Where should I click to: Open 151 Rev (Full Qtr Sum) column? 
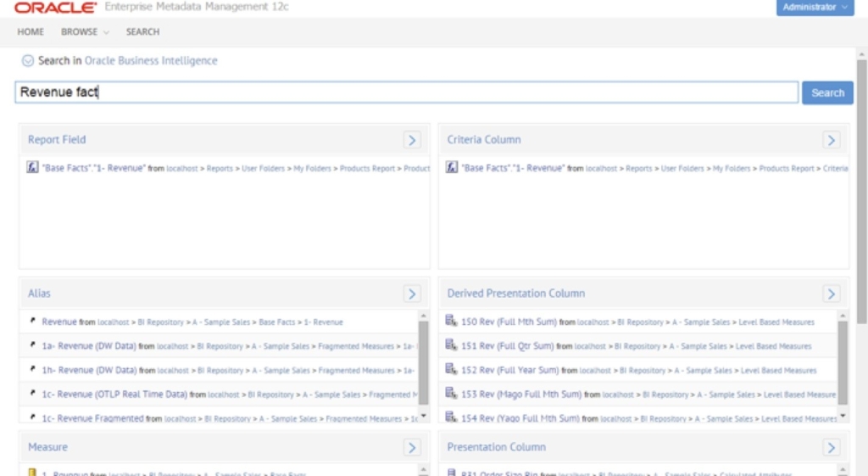(x=508, y=346)
